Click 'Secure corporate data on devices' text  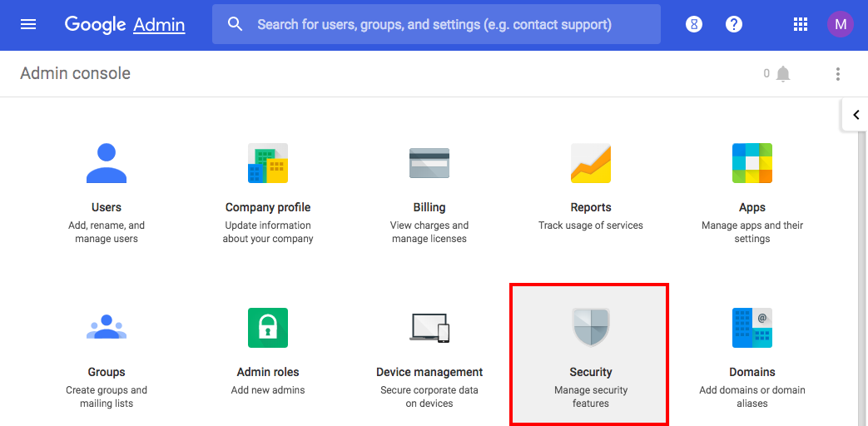click(429, 397)
